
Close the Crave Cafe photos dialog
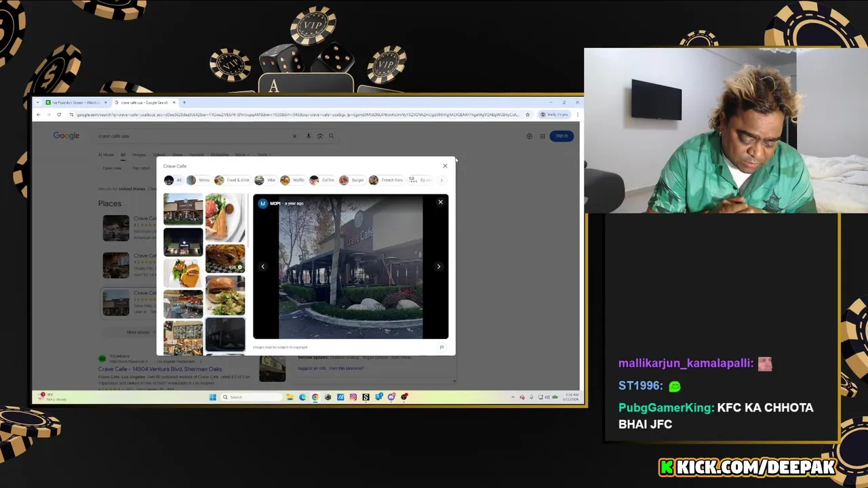(x=445, y=166)
